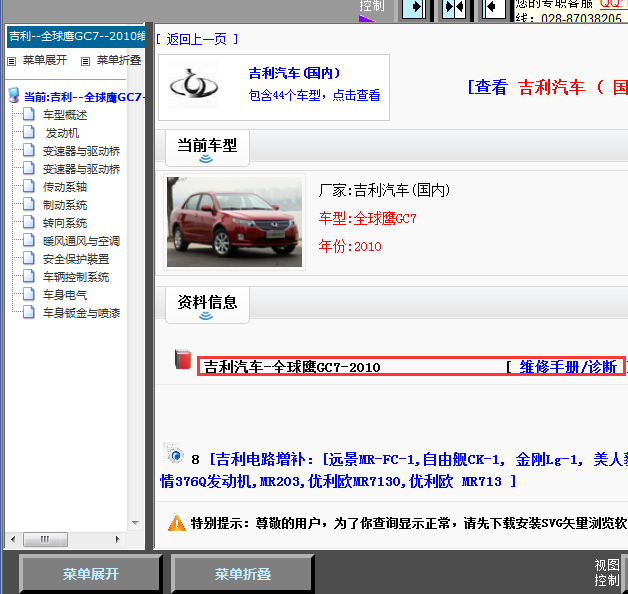Open the 吉利电路增补 supplement link
The height and width of the screenshot is (594, 628).
pos(394,470)
